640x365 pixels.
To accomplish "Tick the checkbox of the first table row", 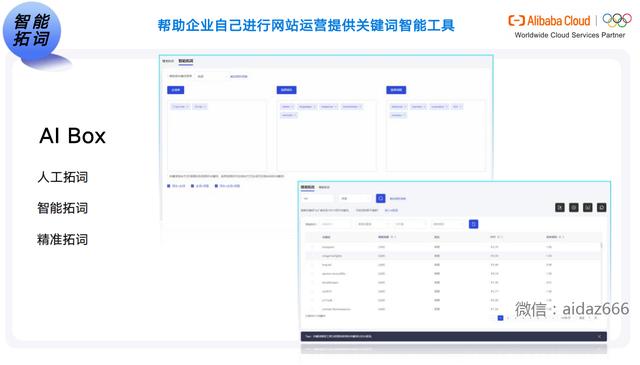I will click(313, 247).
